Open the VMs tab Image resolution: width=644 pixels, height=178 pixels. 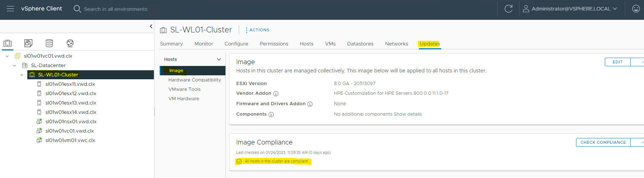coord(330,44)
